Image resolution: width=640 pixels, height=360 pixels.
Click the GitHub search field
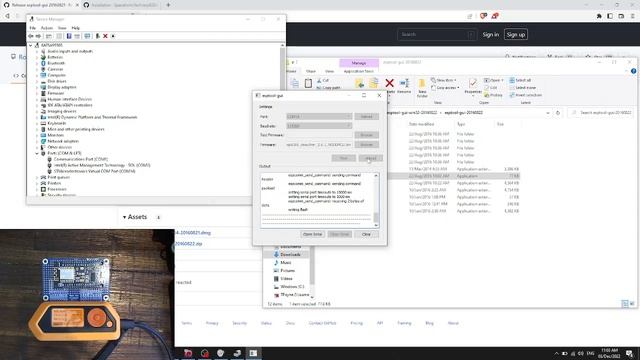click(x=436, y=35)
